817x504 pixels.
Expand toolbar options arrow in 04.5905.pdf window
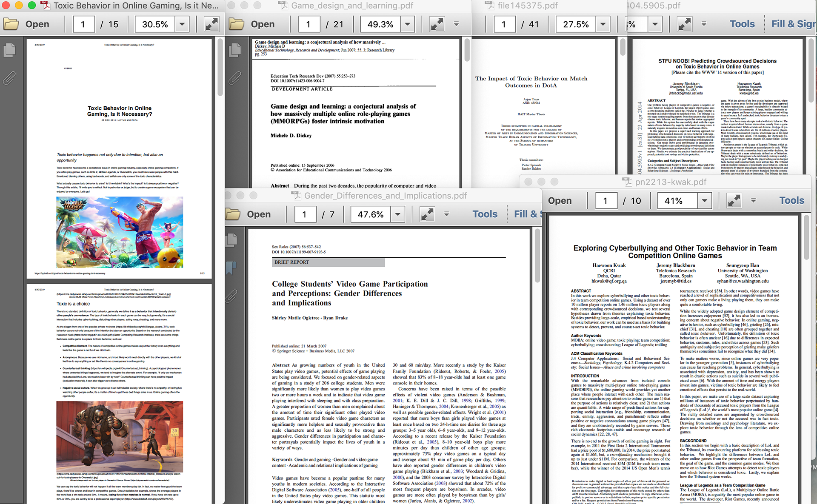pyautogui.click(x=704, y=24)
